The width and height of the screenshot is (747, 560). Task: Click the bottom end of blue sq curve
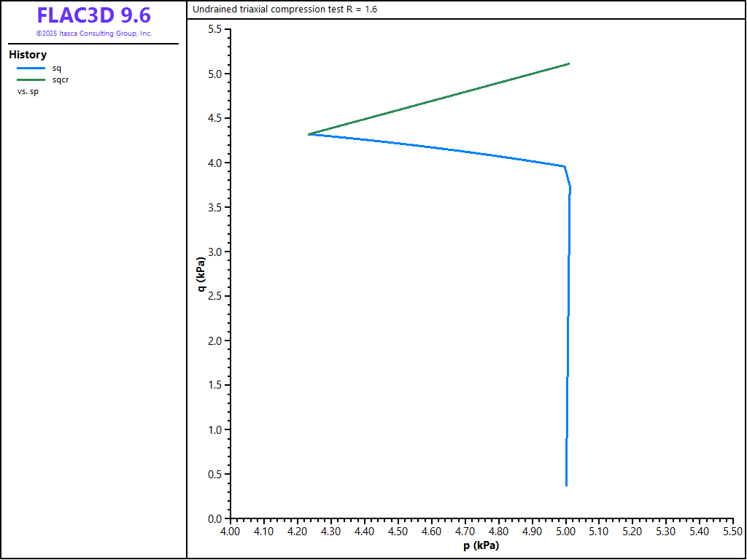(566, 485)
